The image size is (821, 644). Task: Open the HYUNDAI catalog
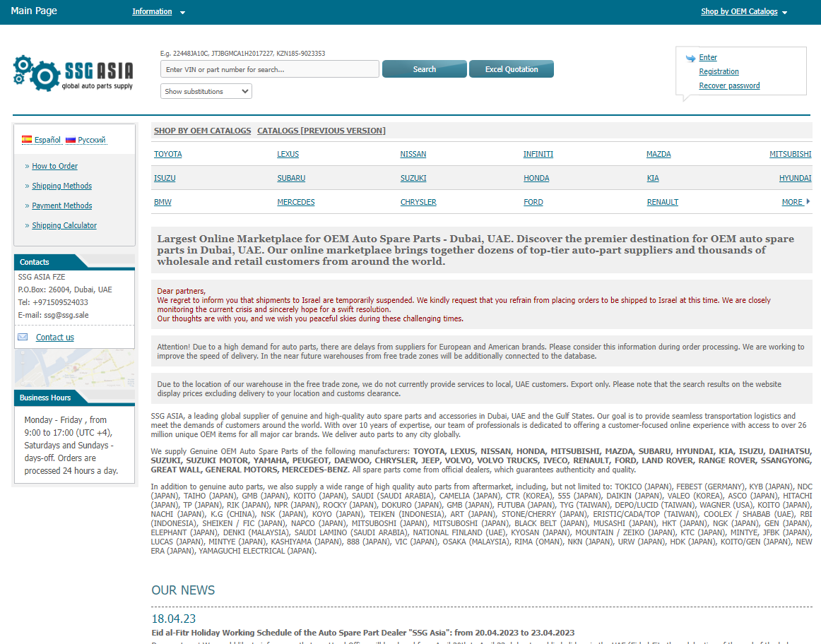[795, 179]
